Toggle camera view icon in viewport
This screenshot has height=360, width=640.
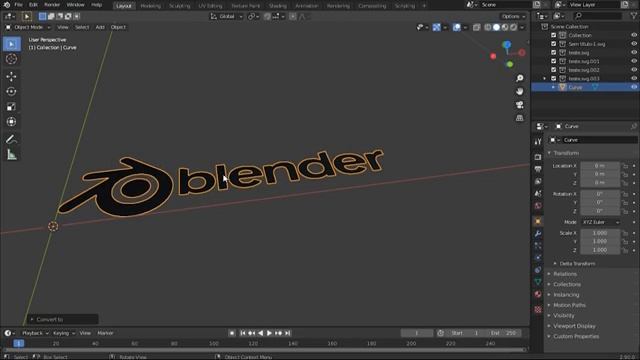[x=520, y=105]
